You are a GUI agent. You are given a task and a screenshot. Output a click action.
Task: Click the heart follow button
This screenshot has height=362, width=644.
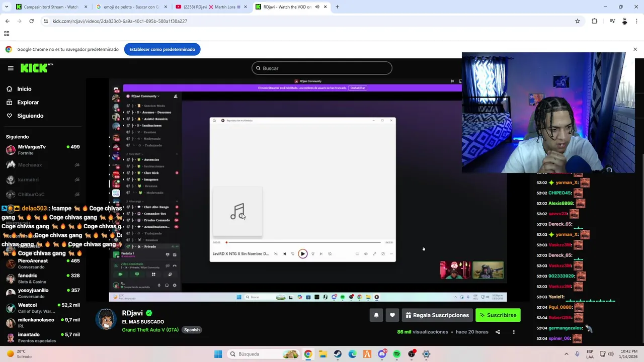point(392,315)
